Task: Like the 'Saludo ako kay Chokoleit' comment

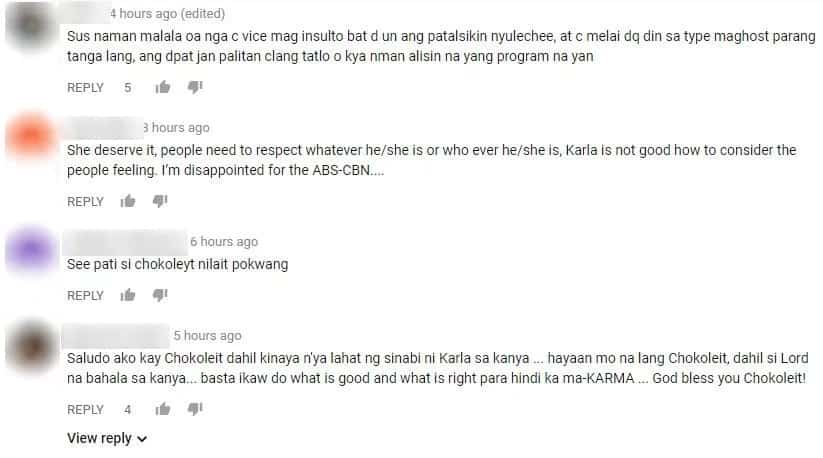Action: click(163, 409)
